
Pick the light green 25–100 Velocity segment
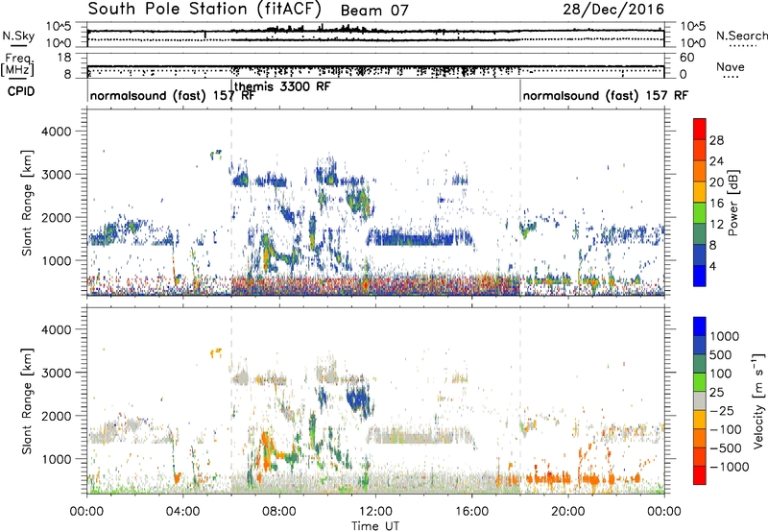tap(700, 382)
